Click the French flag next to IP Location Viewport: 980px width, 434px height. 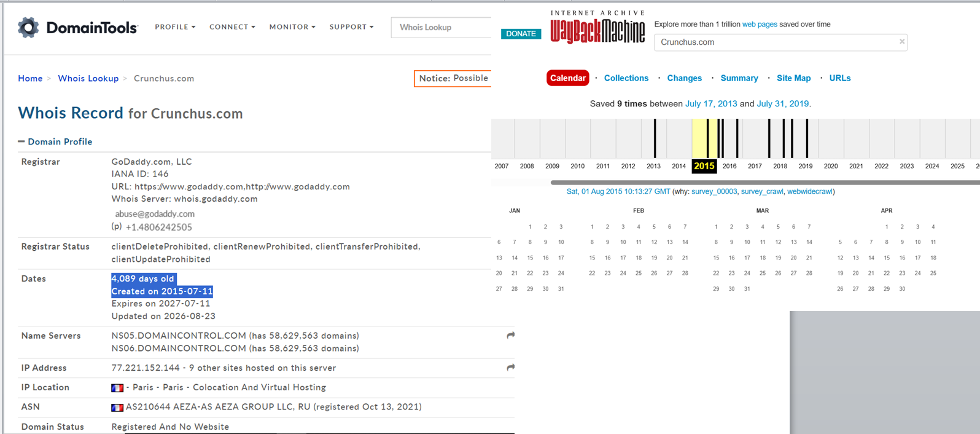pos(117,388)
